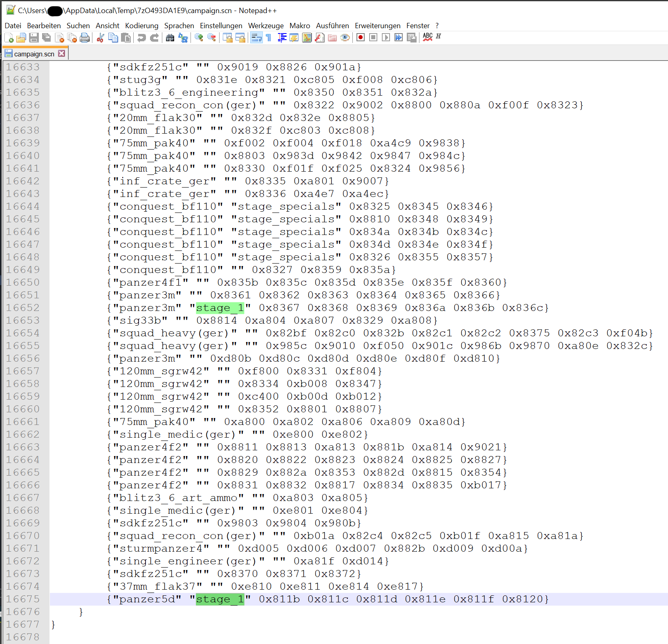Select the campaign.scn document tab
Image resolution: width=668 pixels, height=644 pixels.
(x=34, y=54)
